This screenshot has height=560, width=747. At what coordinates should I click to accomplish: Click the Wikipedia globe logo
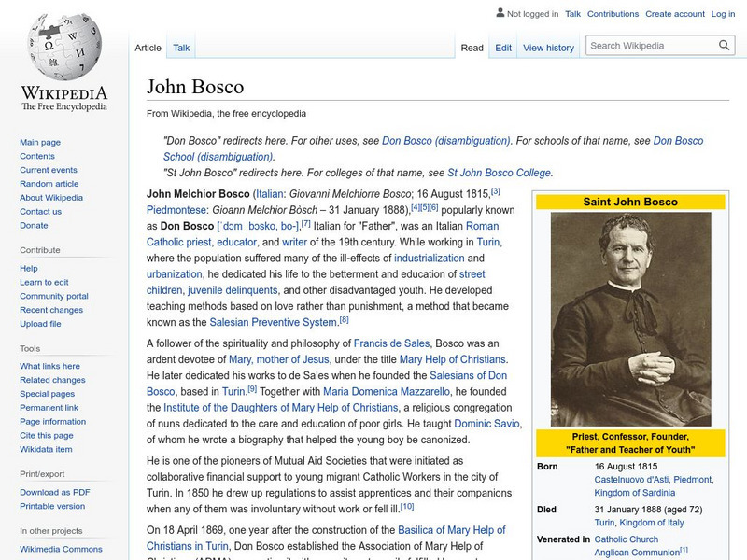click(64, 47)
